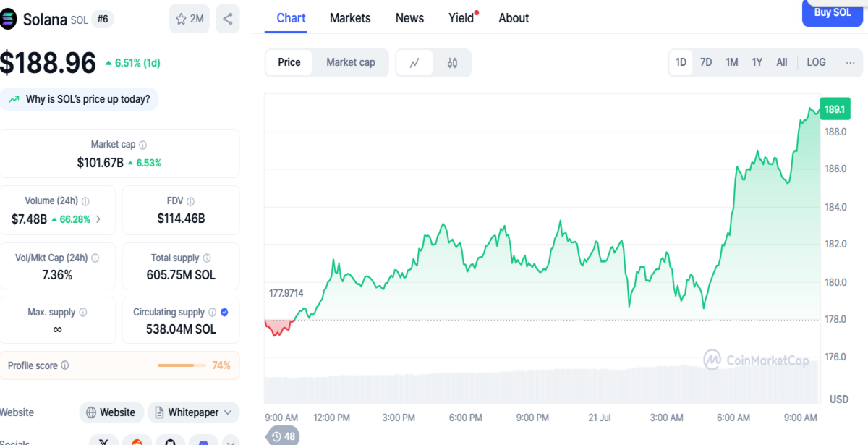Click the 189.1 current price tag on chart
The height and width of the screenshot is (445, 868).
tap(834, 109)
